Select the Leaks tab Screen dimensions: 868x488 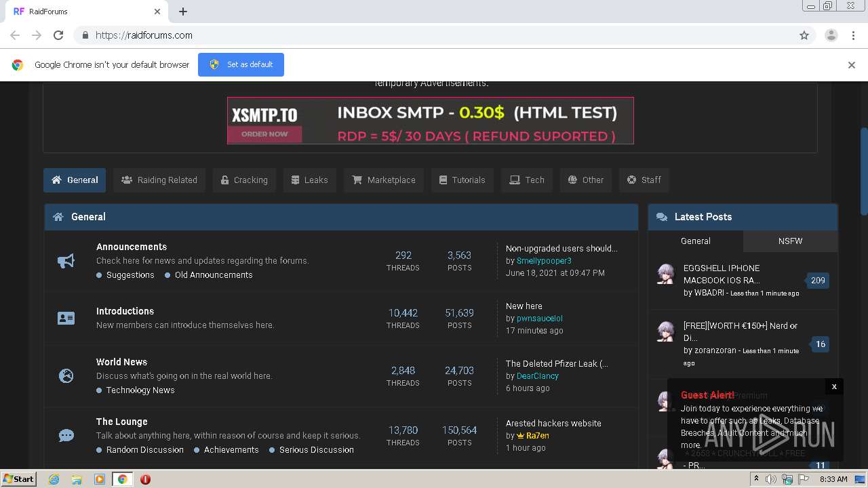[309, 180]
